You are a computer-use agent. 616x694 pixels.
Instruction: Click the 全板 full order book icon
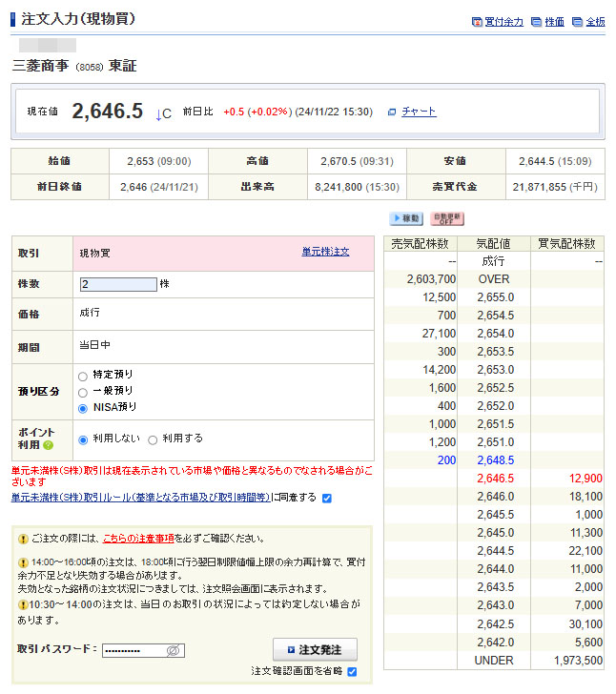point(578,22)
